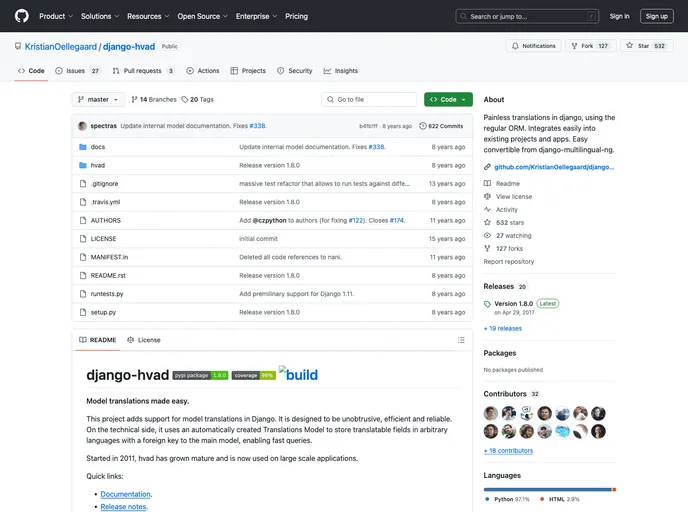Select the README tab
688x512 pixels.
[98, 340]
